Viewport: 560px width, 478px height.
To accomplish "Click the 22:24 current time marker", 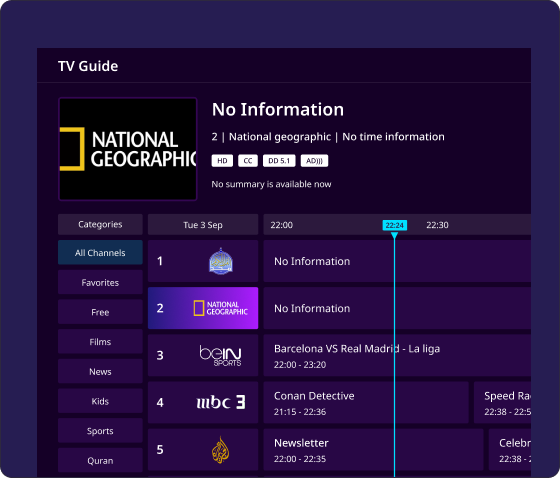I will pyautogui.click(x=395, y=225).
